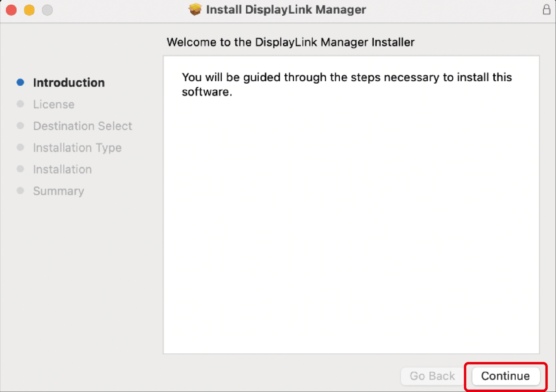The height and width of the screenshot is (392, 556).
Task: Click the grey bullet beside Installation Type
Action: pyautogui.click(x=20, y=147)
